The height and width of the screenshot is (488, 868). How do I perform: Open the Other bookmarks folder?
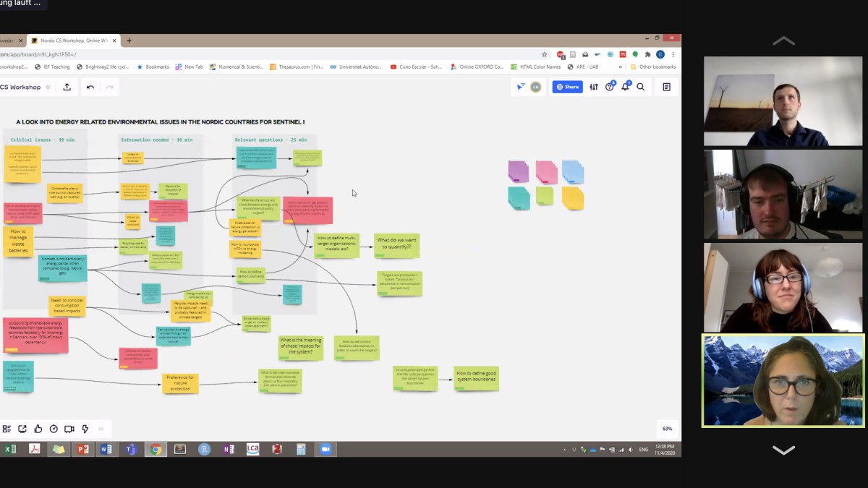[x=653, y=67]
